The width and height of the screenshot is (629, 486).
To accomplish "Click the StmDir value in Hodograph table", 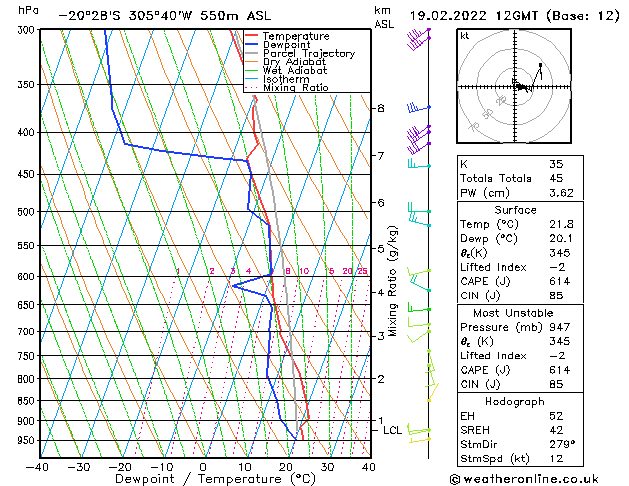I will pos(562,444).
